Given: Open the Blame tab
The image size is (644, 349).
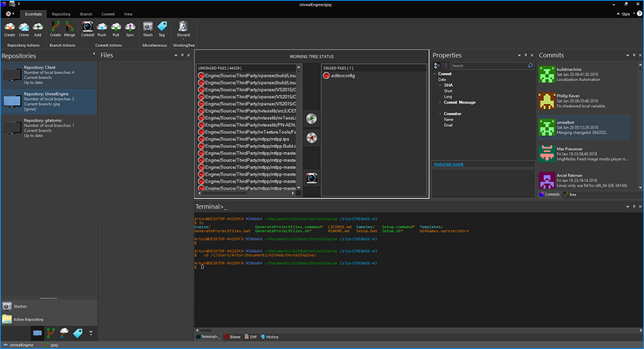Looking at the screenshot, I should 232,336.
